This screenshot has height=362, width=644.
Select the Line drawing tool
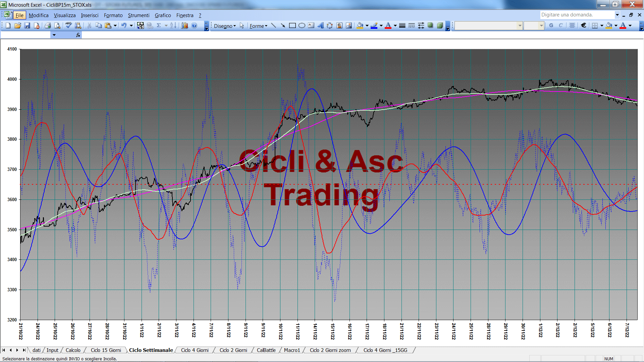pos(274,25)
